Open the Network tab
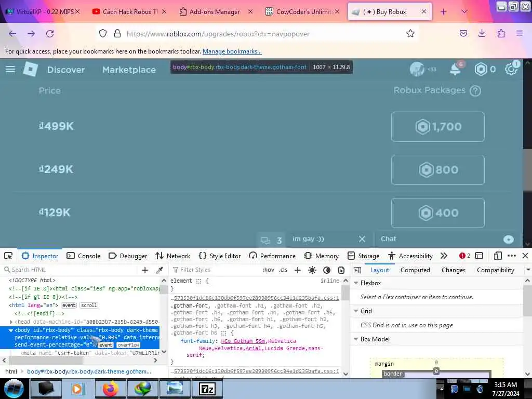This screenshot has height=399, width=532. 172,256
